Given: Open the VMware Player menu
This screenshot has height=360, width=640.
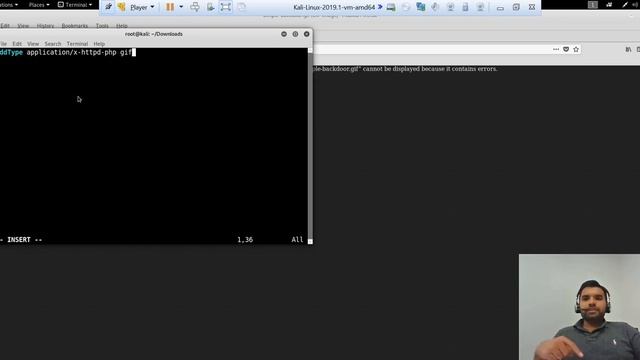Looking at the screenshot, I should coord(142,7).
